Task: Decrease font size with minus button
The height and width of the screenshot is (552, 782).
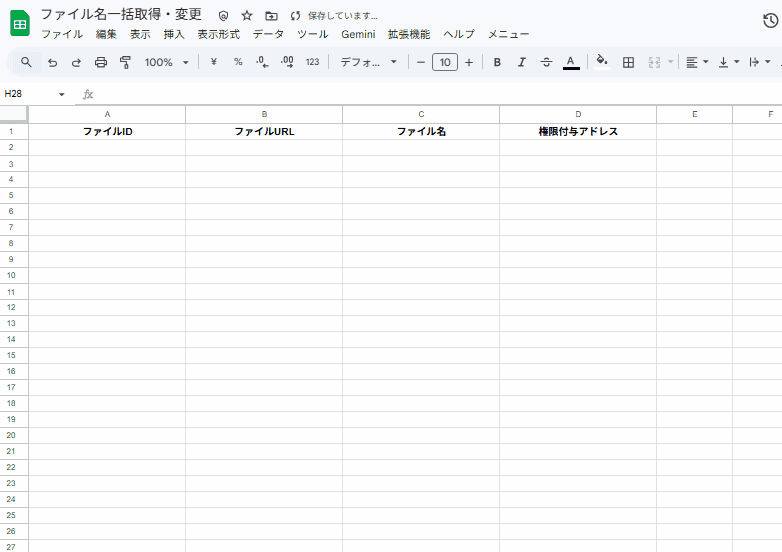Action: (x=420, y=62)
